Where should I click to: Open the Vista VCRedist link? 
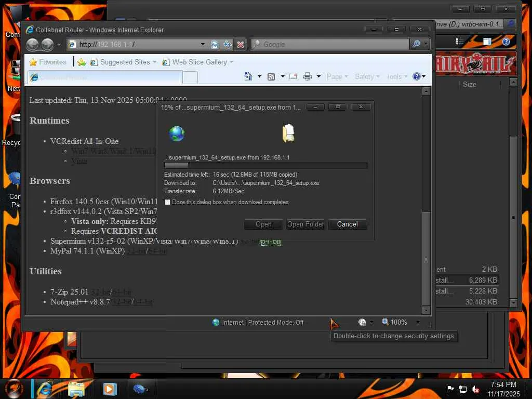point(79,161)
